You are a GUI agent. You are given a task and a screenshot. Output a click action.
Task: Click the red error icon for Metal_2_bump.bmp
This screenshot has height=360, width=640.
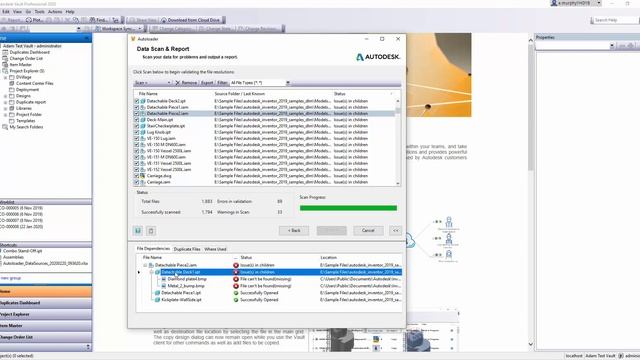pos(236,286)
